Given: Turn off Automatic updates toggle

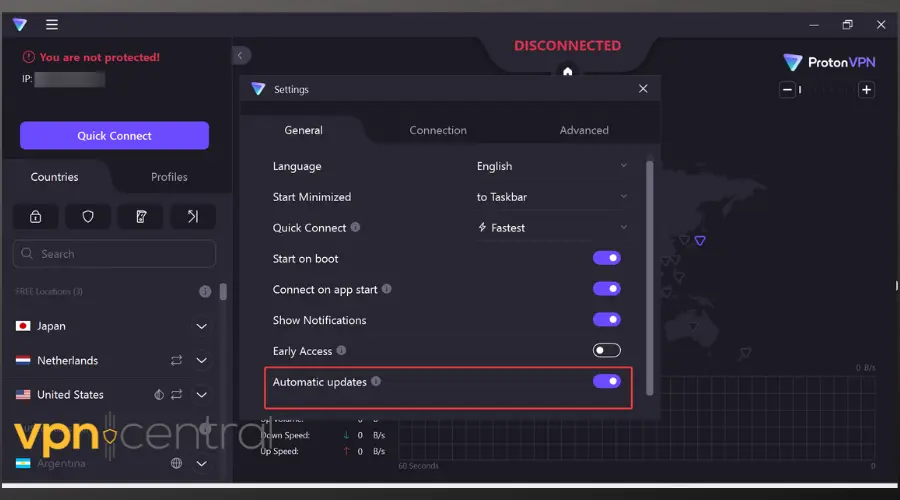Looking at the screenshot, I should click(x=607, y=381).
